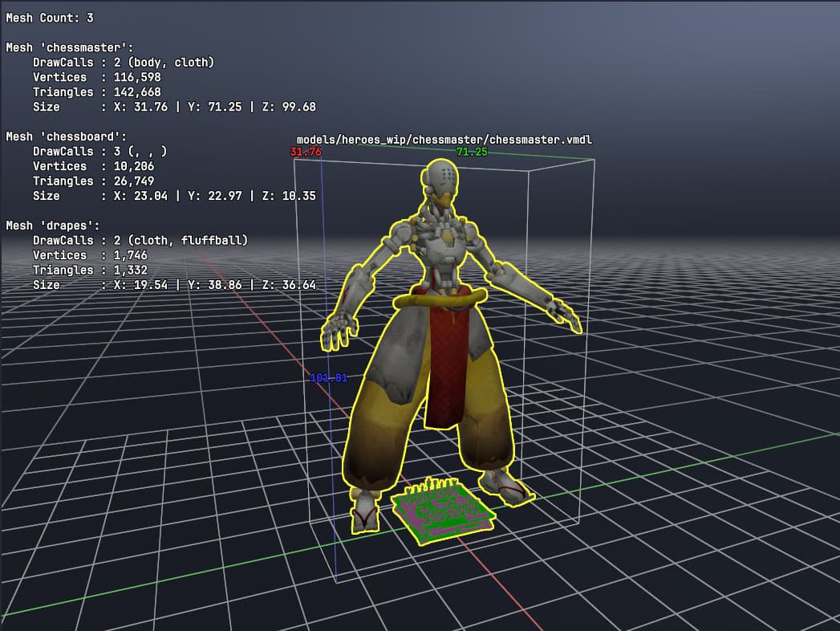Image resolution: width=840 pixels, height=631 pixels.
Task: Click DrawCalls 2 (body, cloth) line
Action: pyautogui.click(x=124, y=62)
